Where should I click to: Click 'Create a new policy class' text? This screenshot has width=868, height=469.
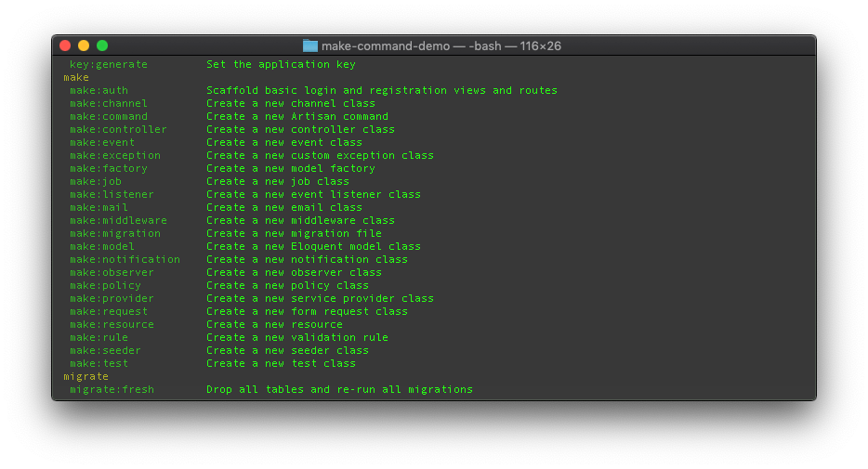[288, 285]
